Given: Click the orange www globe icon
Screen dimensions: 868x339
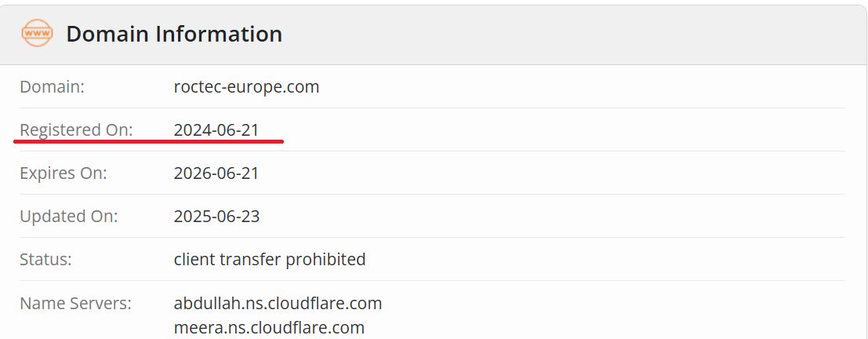Looking at the screenshot, I should pyautogui.click(x=38, y=34).
